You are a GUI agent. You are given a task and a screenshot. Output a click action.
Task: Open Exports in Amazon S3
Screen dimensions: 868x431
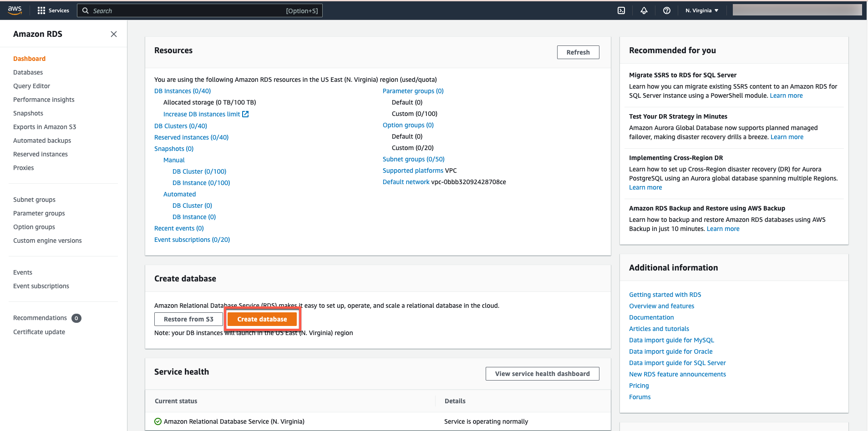coord(45,127)
